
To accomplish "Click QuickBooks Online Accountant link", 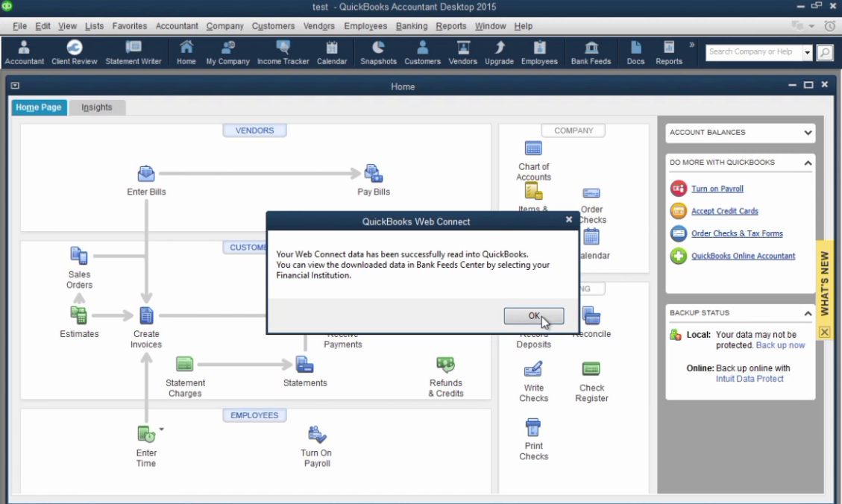I will click(x=743, y=256).
